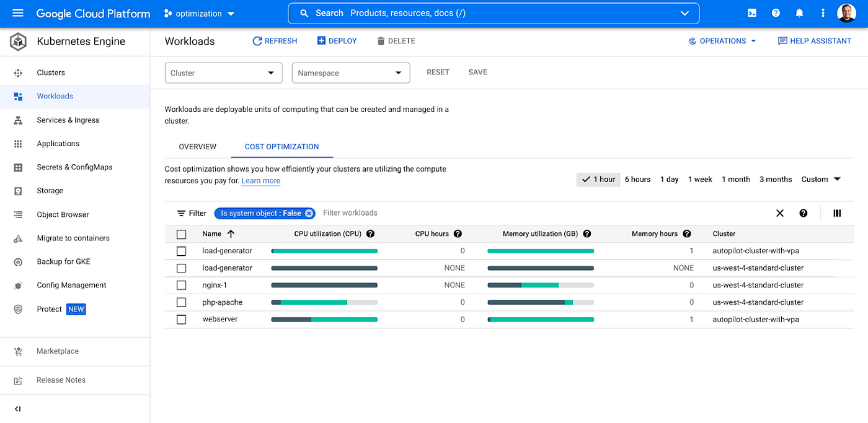Screen dimensions: 868x423
Task: Click the Marketplace cart icon
Action: tap(18, 351)
